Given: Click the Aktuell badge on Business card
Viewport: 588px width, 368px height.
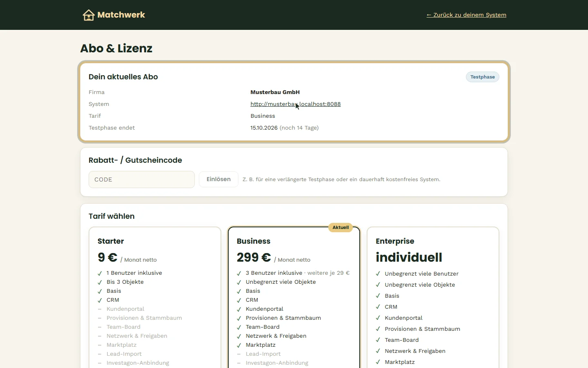Looking at the screenshot, I should tap(341, 227).
